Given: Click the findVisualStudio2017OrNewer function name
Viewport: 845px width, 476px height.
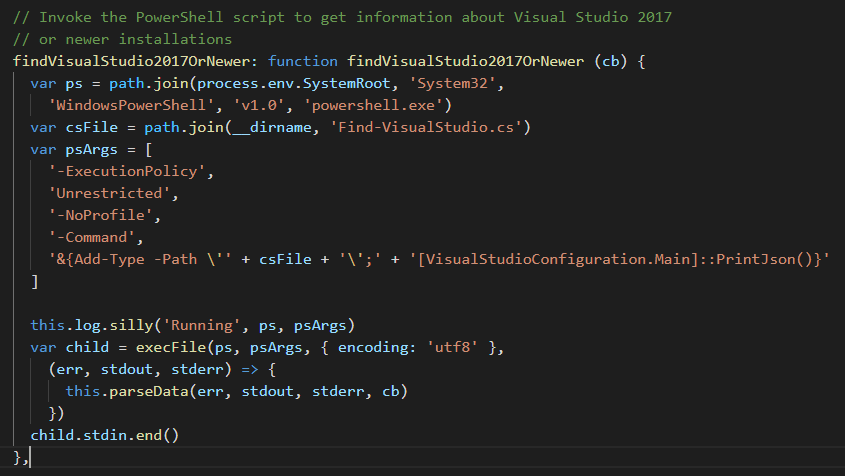Looking at the screenshot, I should [465, 61].
